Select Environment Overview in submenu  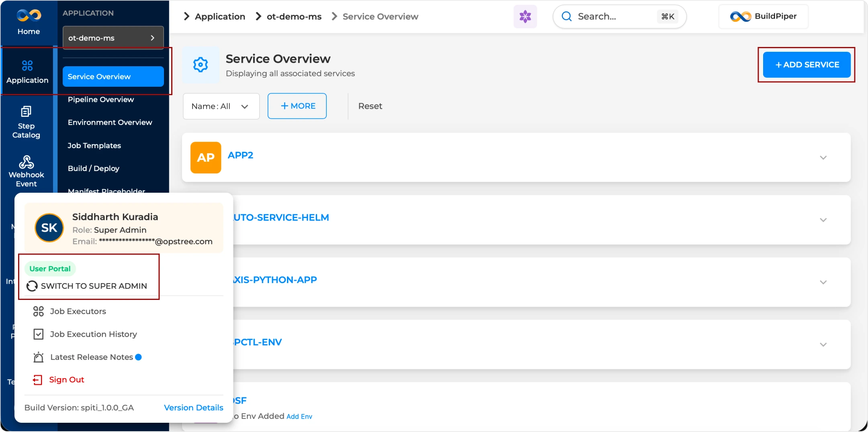tap(110, 122)
